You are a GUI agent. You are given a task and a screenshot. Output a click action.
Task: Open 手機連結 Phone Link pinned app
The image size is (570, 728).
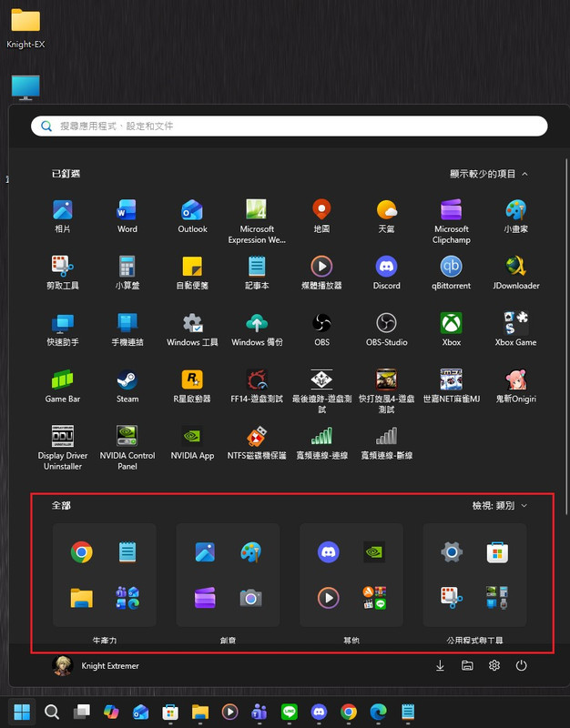(x=127, y=329)
